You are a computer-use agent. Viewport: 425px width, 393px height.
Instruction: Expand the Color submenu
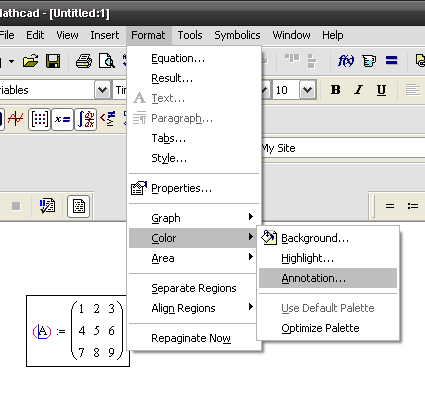194,238
